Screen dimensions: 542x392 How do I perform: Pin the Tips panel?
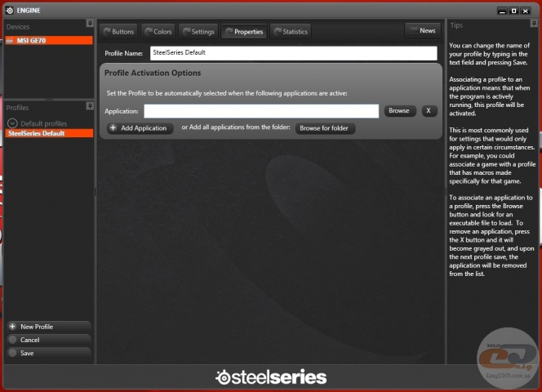point(534,23)
